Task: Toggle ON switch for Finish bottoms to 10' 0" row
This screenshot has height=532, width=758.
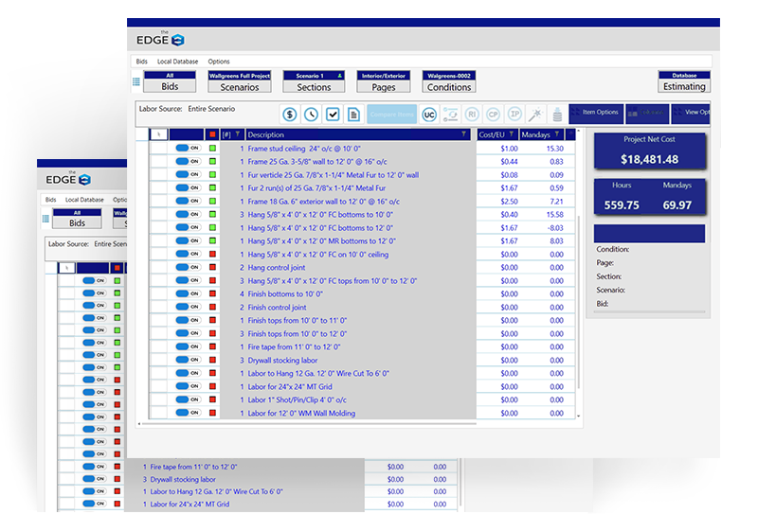Action: (188, 293)
